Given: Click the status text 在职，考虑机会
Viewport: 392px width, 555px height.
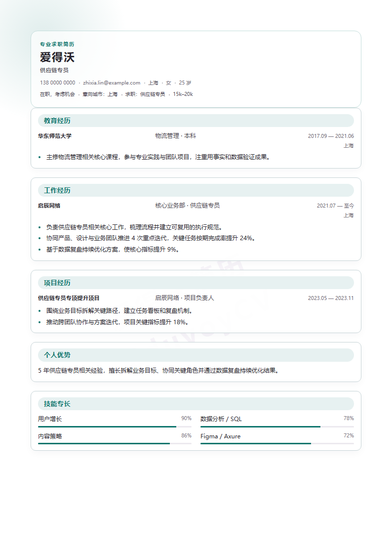Looking at the screenshot, I should pyautogui.click(x=57, y=94).
